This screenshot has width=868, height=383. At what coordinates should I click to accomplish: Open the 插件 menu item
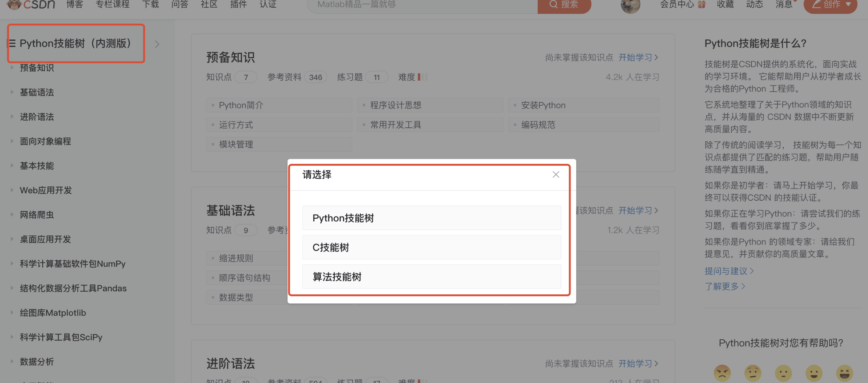238,4
